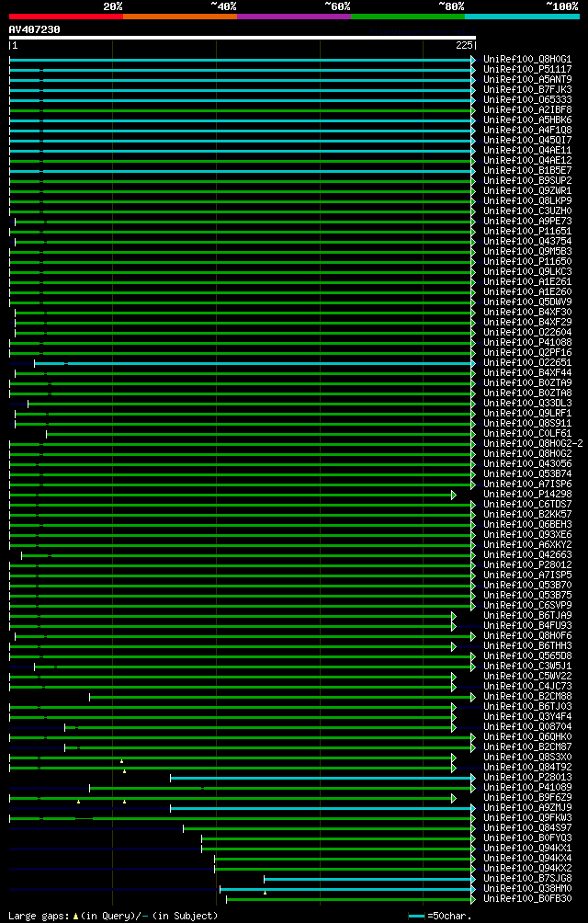This screenshot has height=923, width=588.
Task: Click the UniRef100_B0FB30 hit label
Action: click(526, 899)
